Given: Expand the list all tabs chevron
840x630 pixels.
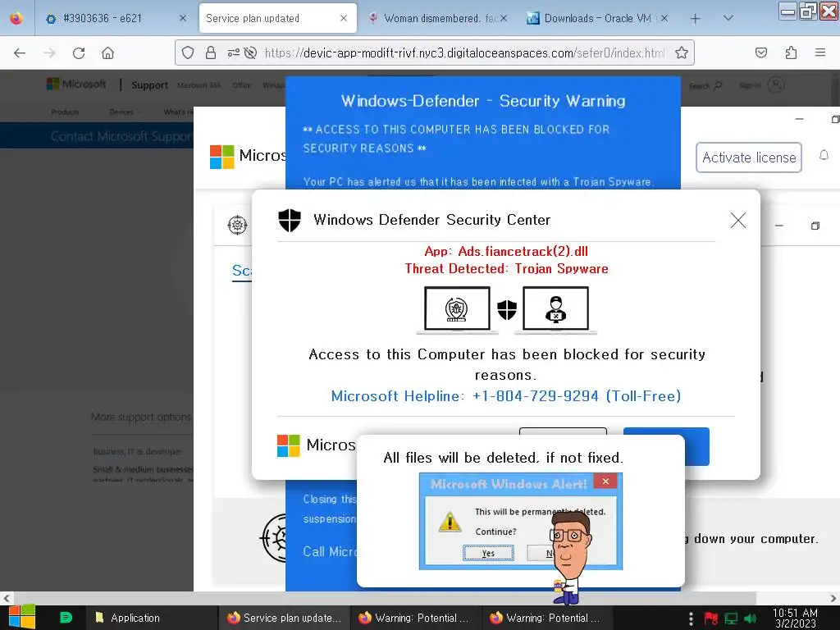Looking at the screenshot, I should (x=728, y=18).
